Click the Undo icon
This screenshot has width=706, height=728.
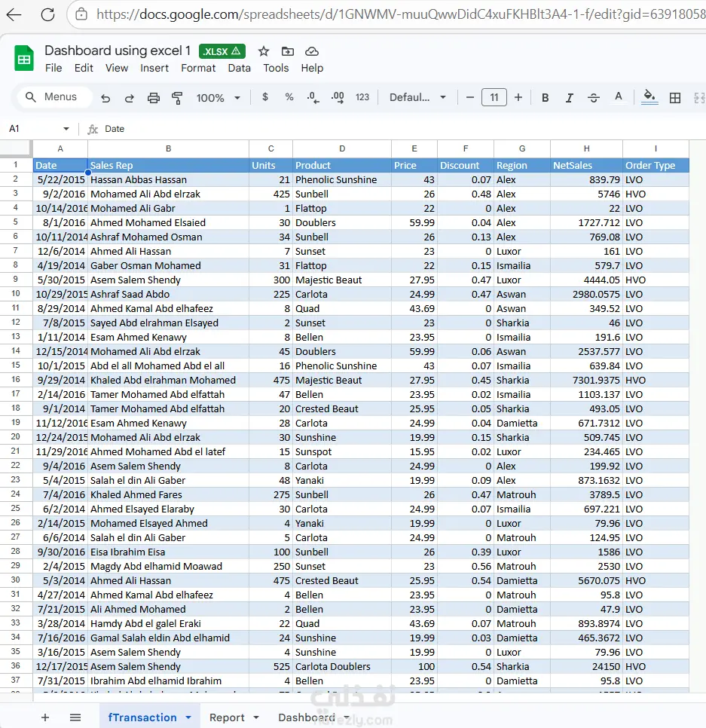pyautogui.click(x=105, y=98)
